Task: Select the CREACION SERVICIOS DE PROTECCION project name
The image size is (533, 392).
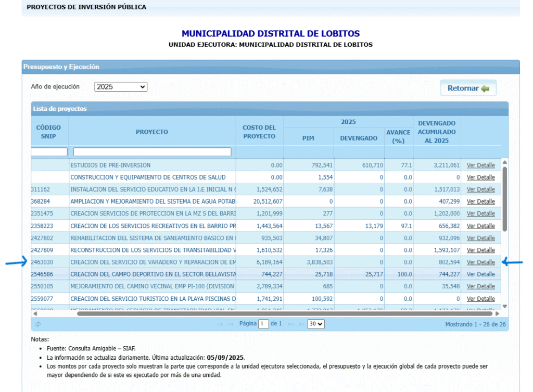Action: [153, 213]
